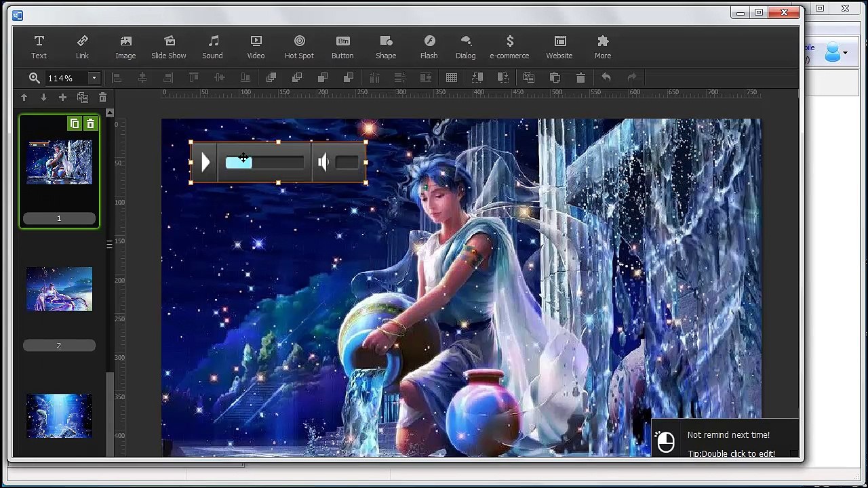Pick the Shape tool
868x488 pixels.
tap(386, 47)
